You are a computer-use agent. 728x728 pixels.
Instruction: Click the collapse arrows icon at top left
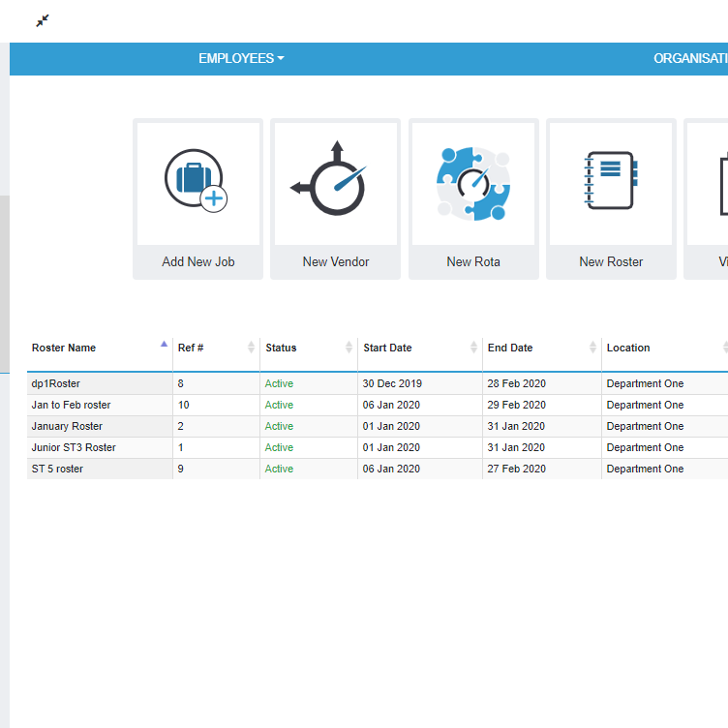coord(43,21)
